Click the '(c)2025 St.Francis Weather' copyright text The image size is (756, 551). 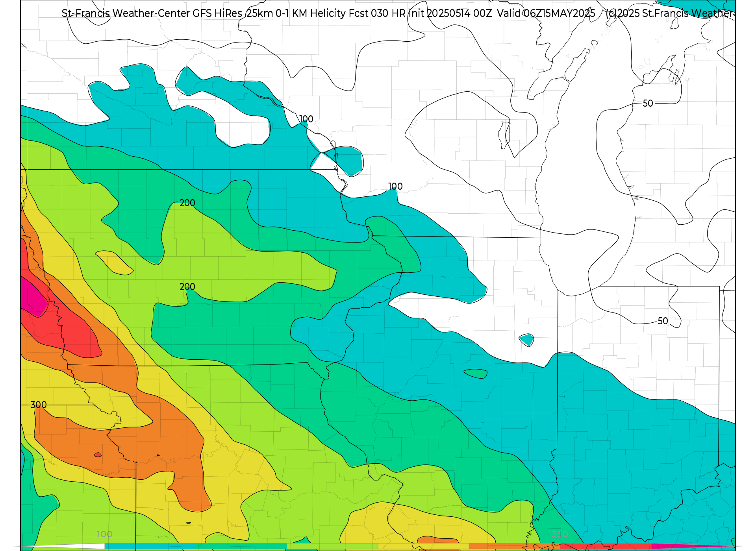pos(669,13)
